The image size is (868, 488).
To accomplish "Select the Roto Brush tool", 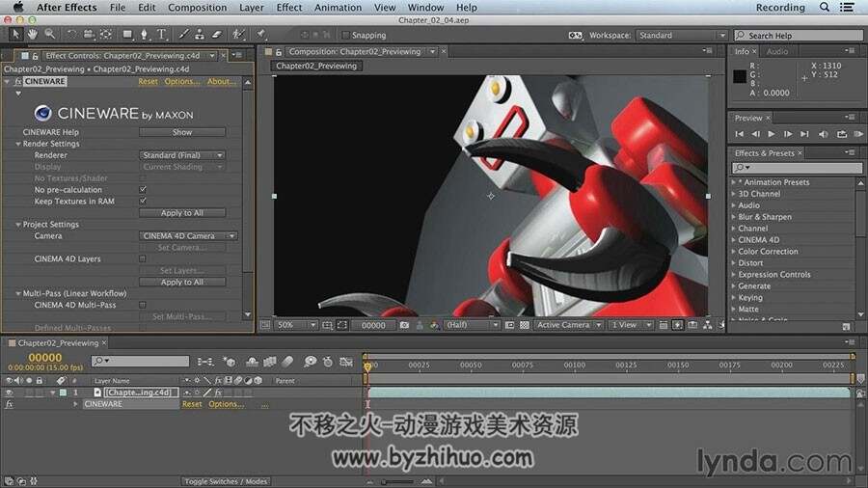I will 238,35.
